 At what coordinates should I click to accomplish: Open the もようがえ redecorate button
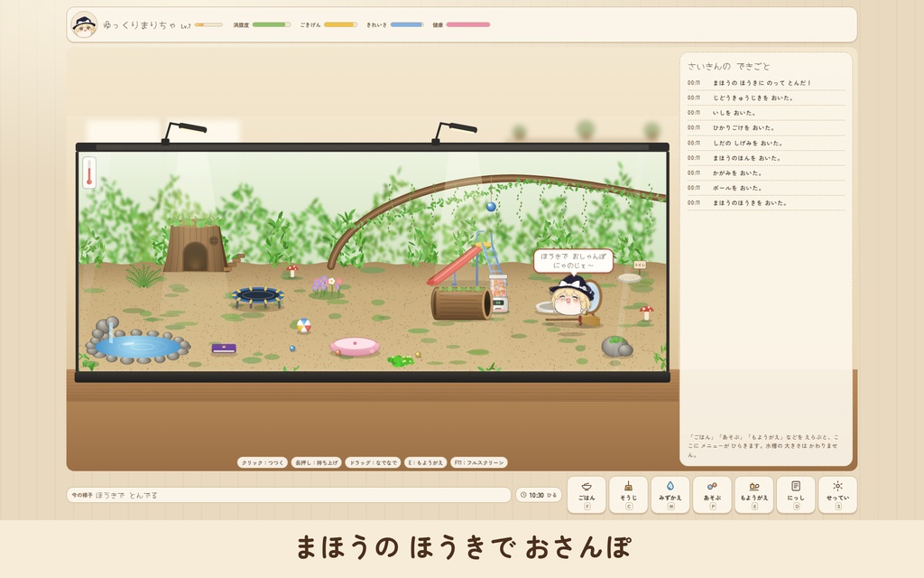pos(753,494)
